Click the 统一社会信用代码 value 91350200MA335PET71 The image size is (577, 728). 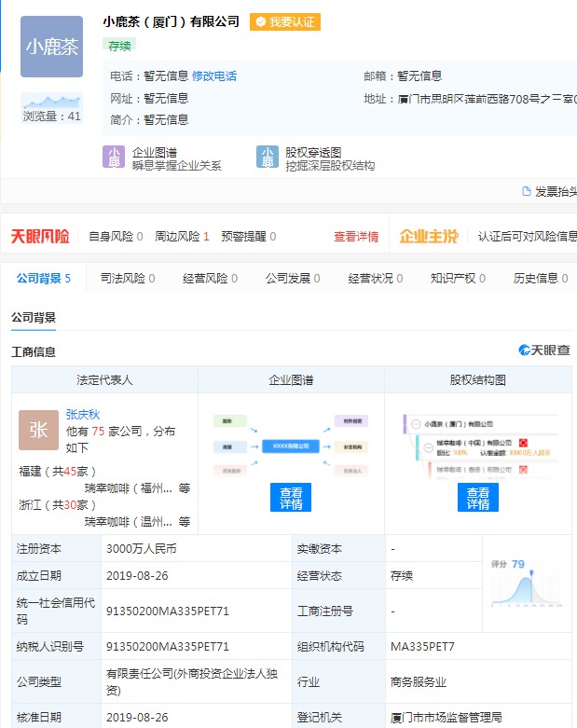[168, 611]
